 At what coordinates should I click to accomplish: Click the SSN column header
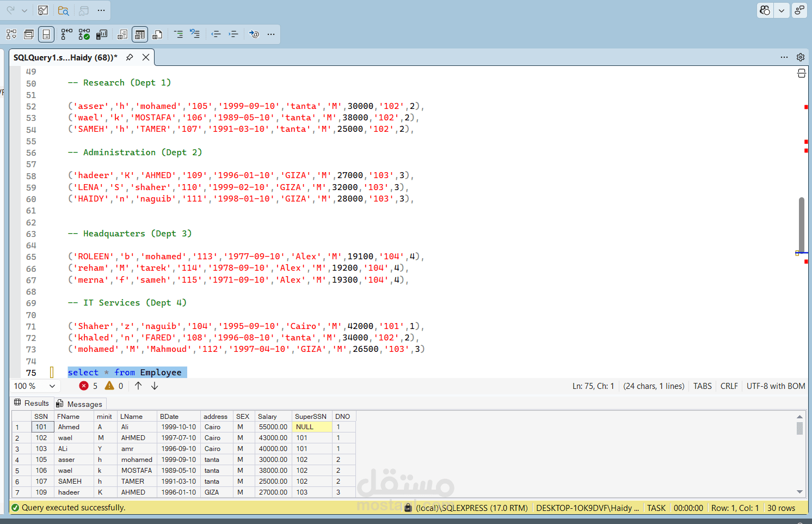[42, 417]
